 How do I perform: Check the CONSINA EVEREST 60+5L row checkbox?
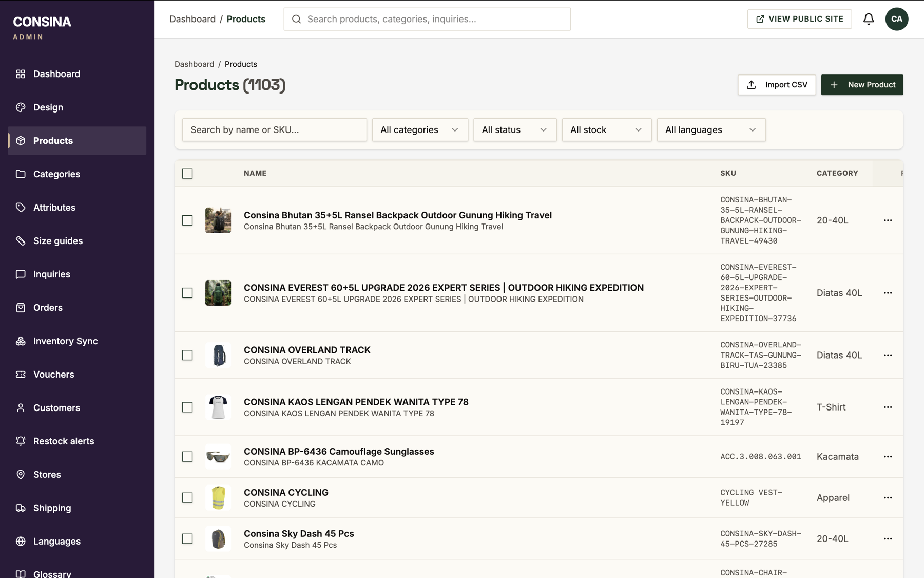pos(187,293)
